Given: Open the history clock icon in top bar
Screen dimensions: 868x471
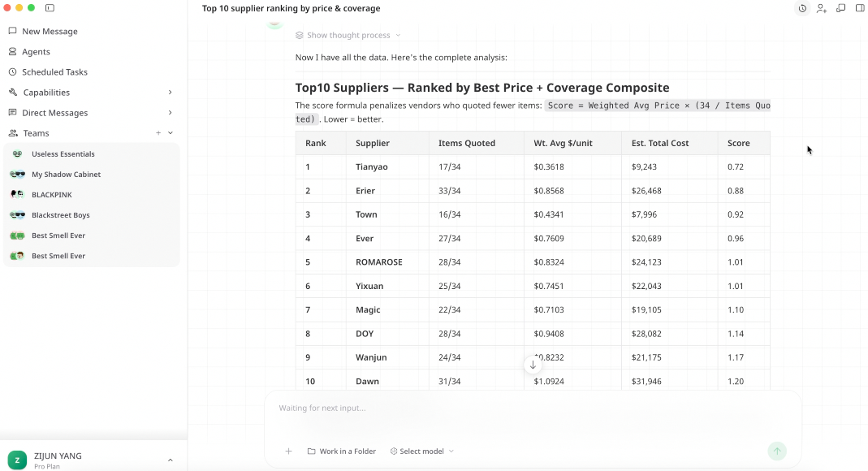Looking at the screenshot, I should (802, 8).
